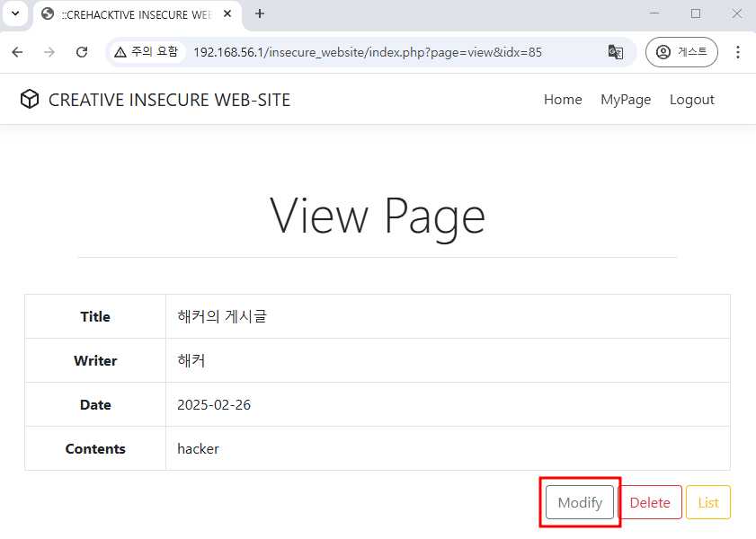Viewport: 756px width, 539px height.
Task: Reload the page with refresh icon
Action: pos(82,52)
